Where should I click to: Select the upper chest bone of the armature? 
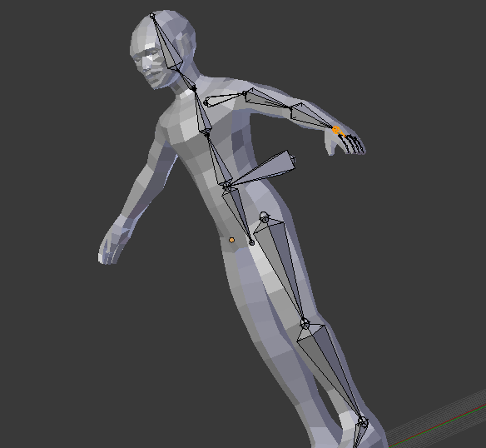202,112
